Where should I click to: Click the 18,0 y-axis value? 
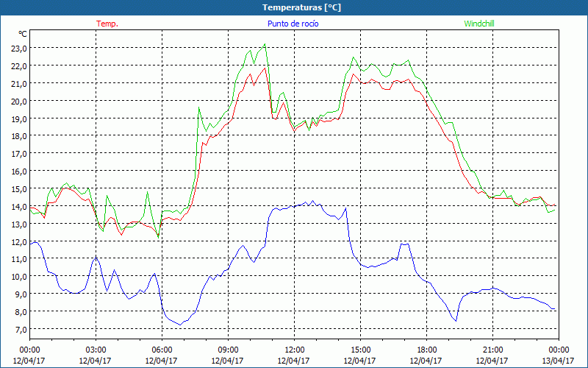click(x=19, y=136)
